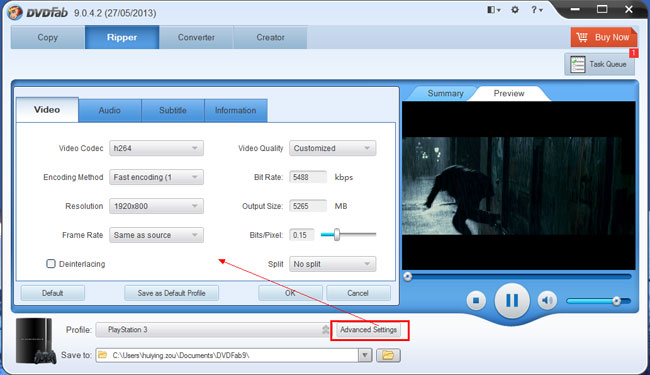Open the Resolution dropdown

tap(156, 206)
